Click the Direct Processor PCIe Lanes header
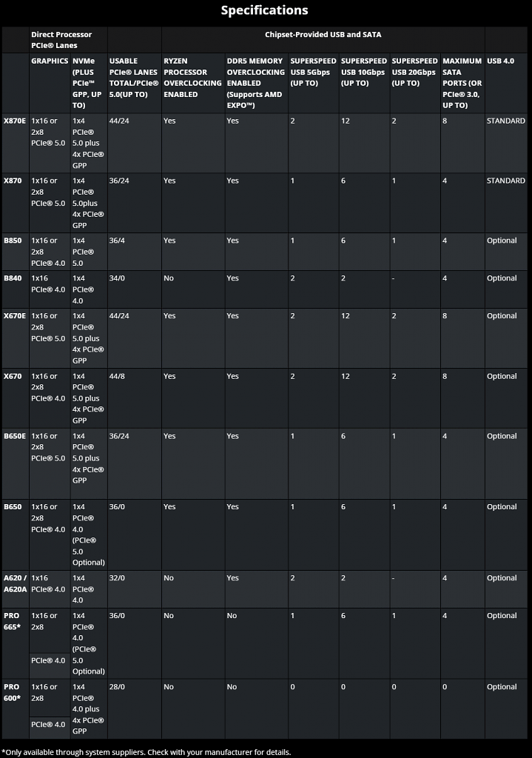Screen dimensions: 532x758 [61, 40]
